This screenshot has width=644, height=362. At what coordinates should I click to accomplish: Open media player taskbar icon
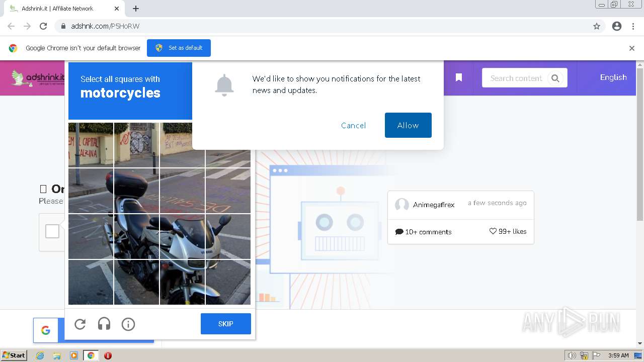74,355
